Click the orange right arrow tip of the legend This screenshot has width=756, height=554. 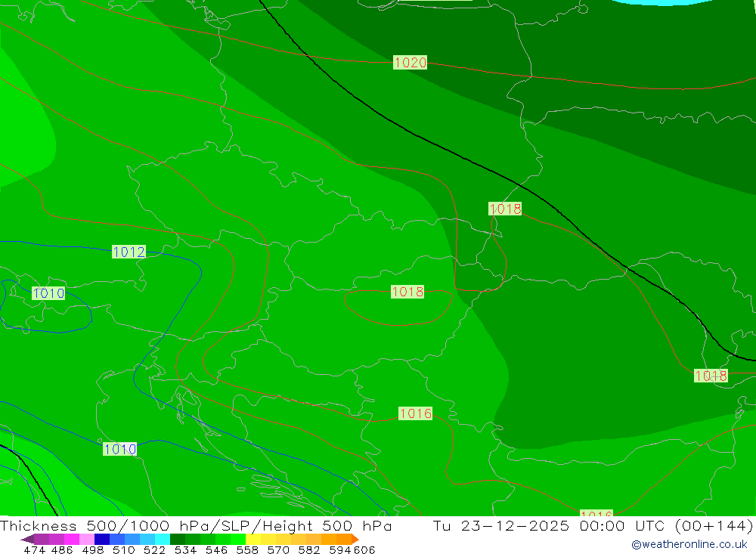coord(355,540)
